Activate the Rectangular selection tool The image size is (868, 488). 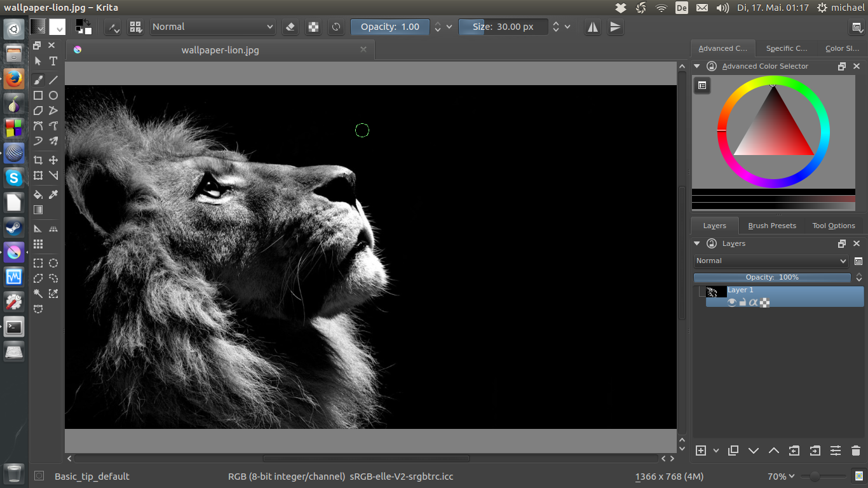click(38, 263)
